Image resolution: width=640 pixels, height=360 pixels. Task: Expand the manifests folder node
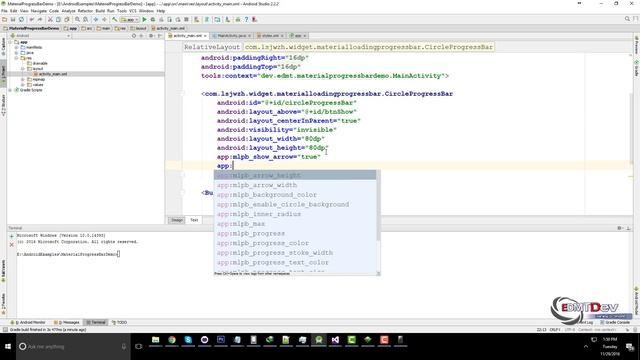click(x=17, y=47)
